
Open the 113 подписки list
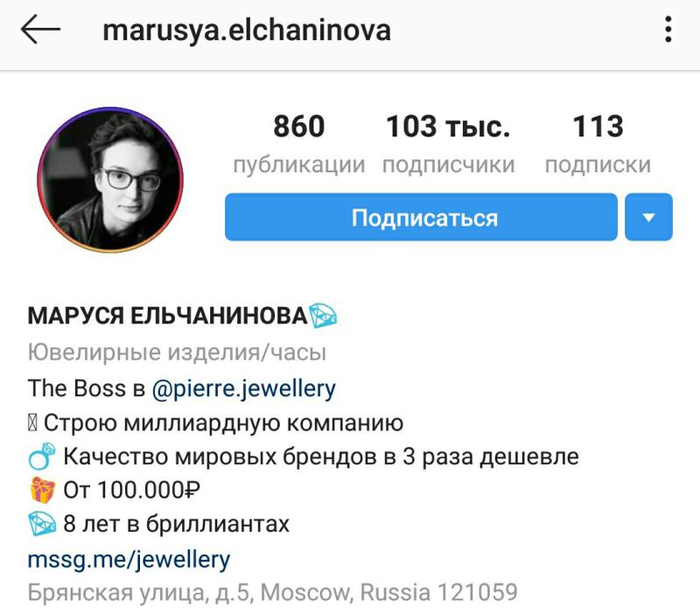pos(598,144)
